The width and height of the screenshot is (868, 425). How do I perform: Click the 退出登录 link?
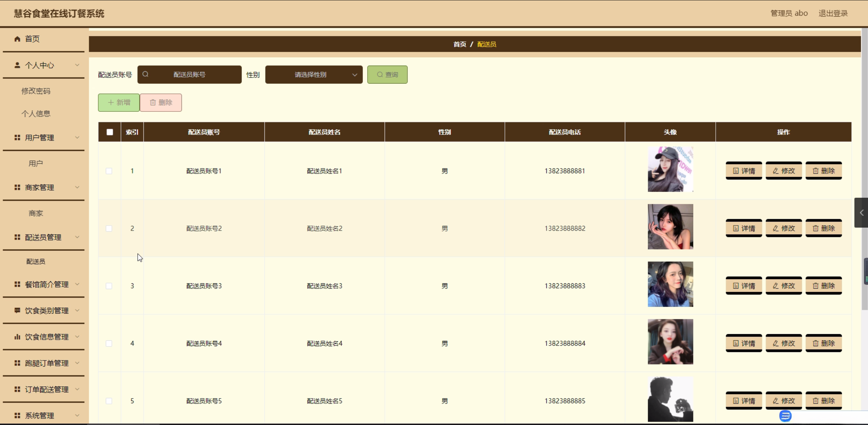(833, 13)
